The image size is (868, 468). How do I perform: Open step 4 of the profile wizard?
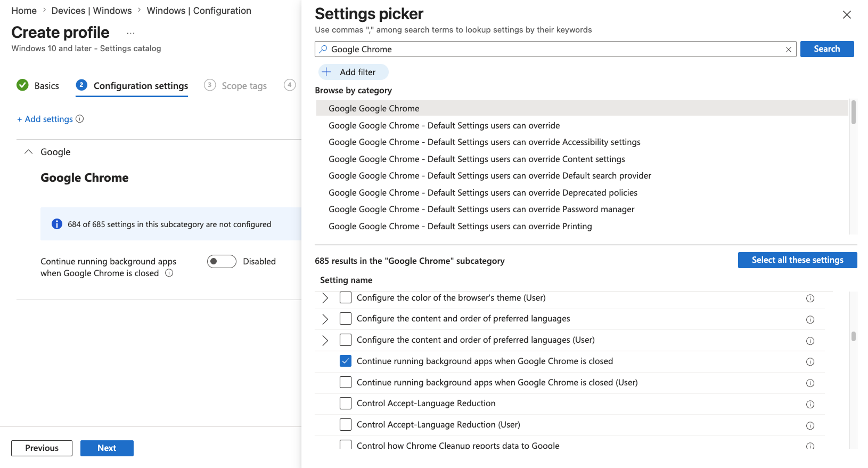click(290, 85)
